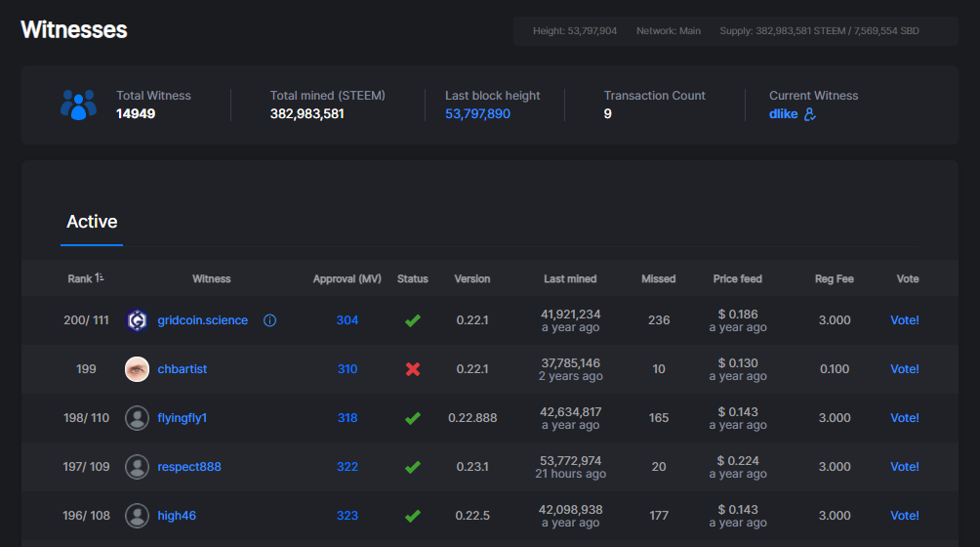Viewport: 980px width, 547px height.
Task: Click the Price feed column header
Action: pyautogui.click(x=738, y=278)
